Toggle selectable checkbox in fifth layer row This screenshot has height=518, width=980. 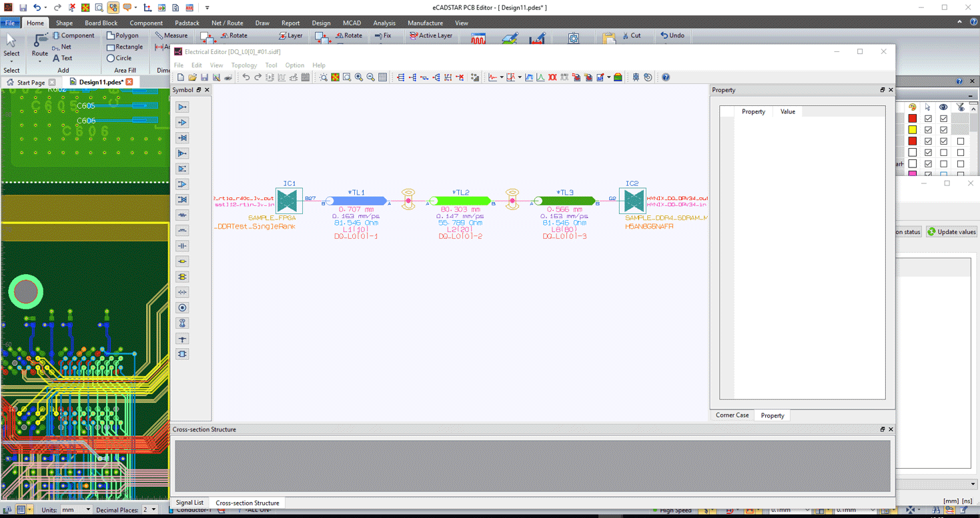[x=928, y=164]
